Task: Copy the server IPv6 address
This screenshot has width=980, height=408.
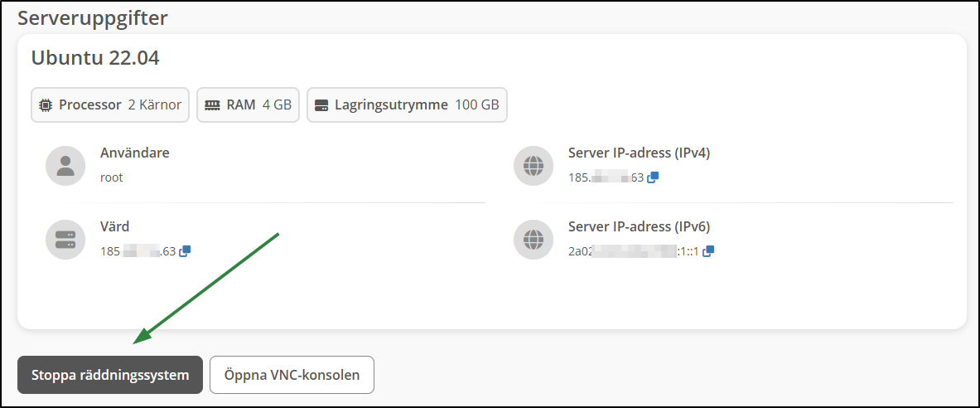Action: pyautogui.click(x=709, y=251)
